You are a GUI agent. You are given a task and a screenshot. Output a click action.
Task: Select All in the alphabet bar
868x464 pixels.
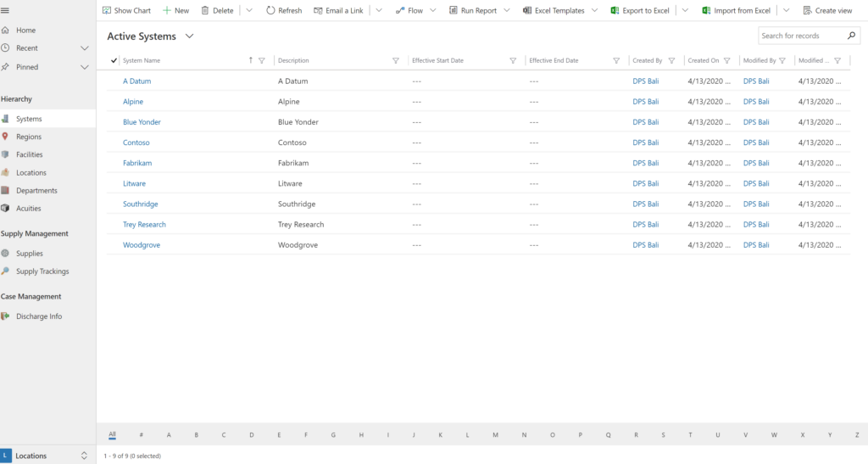point(113,434)
